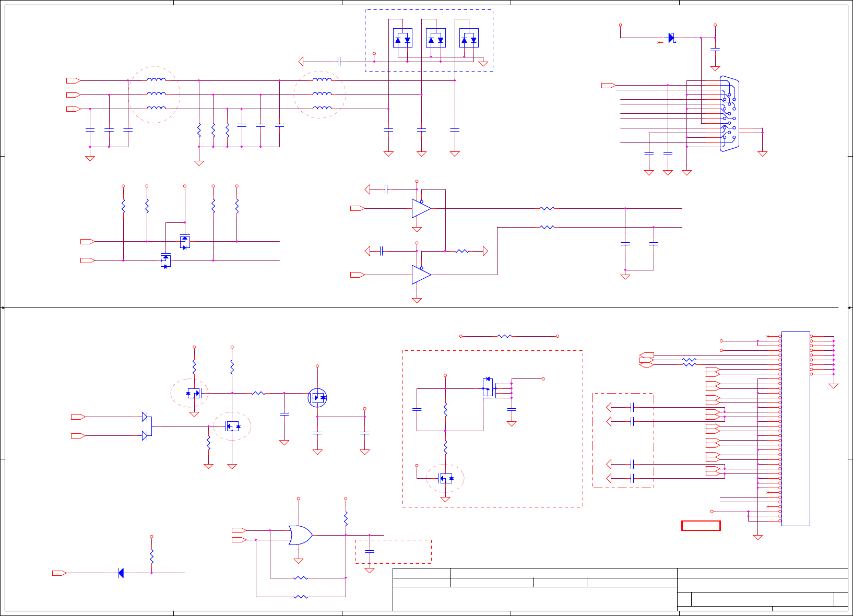This screenshot has height=616, width=853.
Task: Select the Schottky diode beside the D-sub connector
Action: [671, 38]
